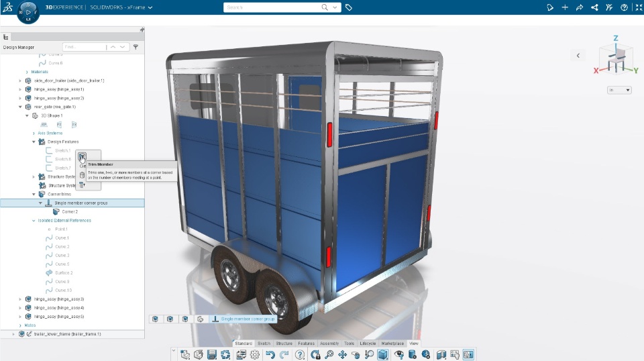Collapse Corner trims node

coord(34,194)
